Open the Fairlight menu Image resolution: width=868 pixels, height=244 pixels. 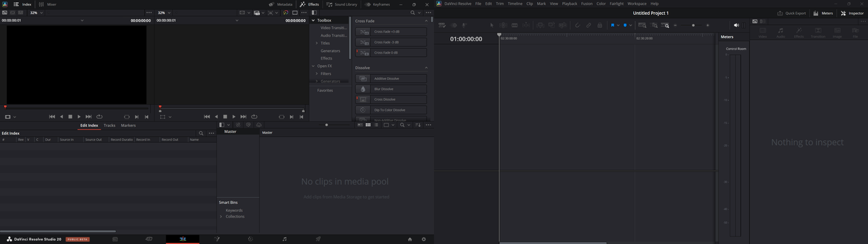pos(616,3)
